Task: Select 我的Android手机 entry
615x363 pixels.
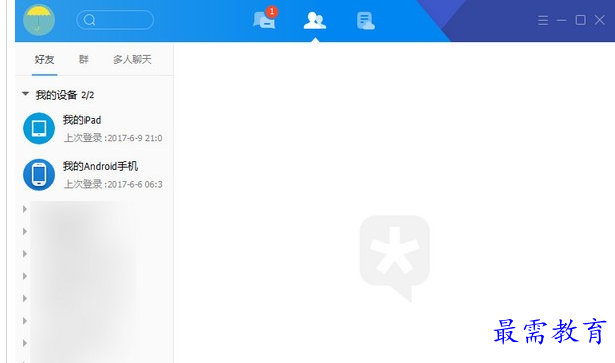Action: point(94,174)
